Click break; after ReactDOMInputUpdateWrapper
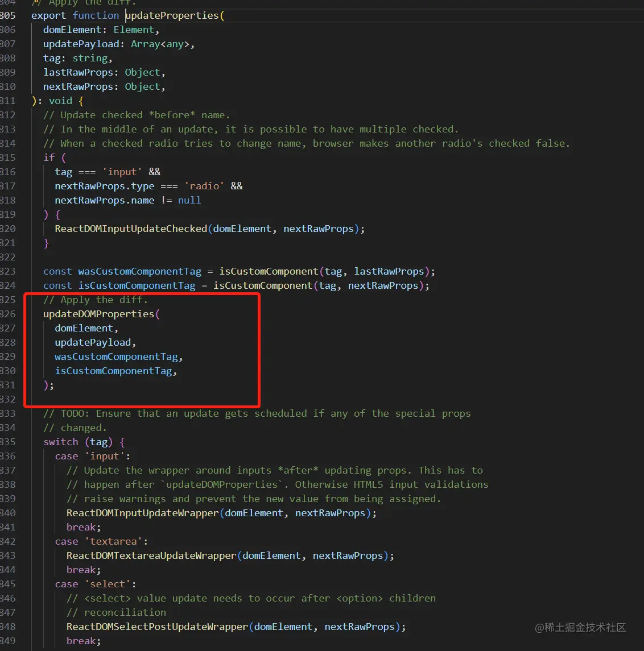The height and width of the screenshot is (651, 644). tap(84, 527)
